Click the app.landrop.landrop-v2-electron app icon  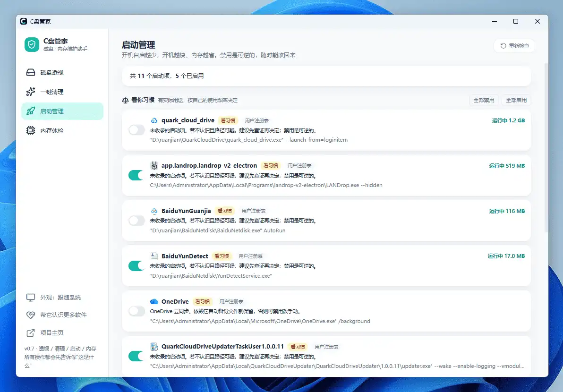[x=154, y=165]
